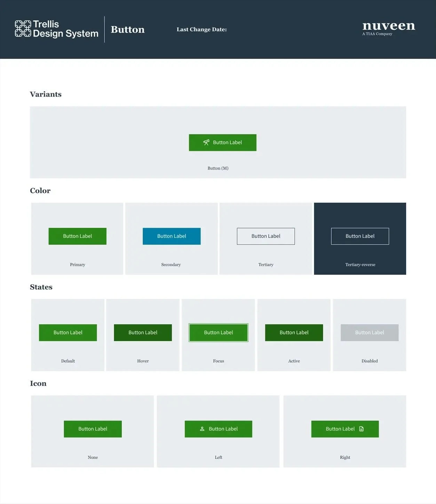
Task: Click the button with left icon
Action: pos(219,429)
